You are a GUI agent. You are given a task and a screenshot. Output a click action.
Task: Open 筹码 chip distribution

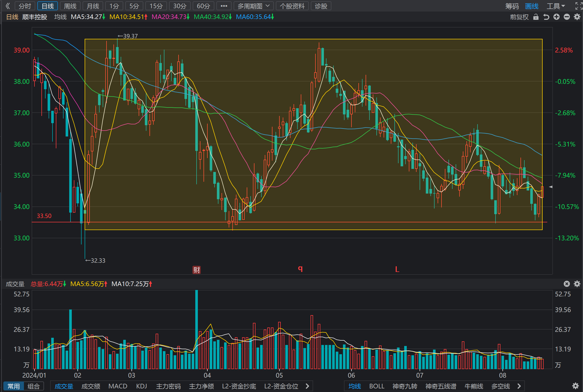tap(512, 6)
